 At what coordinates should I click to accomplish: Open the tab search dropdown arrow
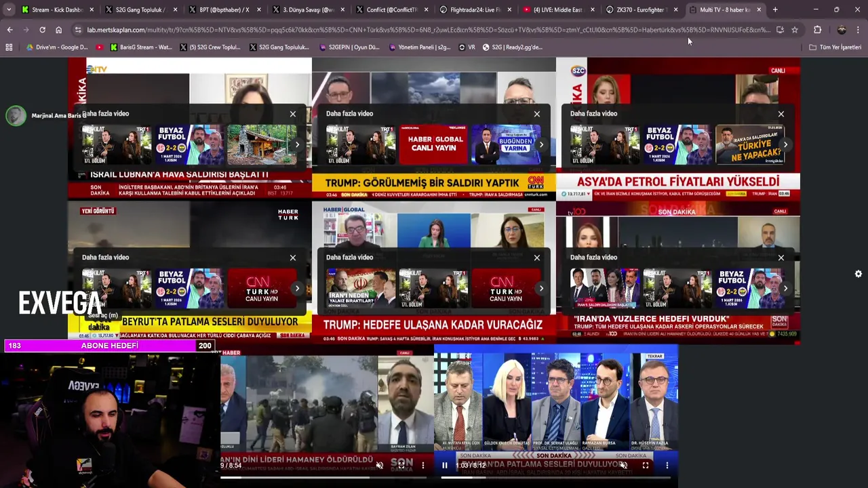click(x=9, y=9)
